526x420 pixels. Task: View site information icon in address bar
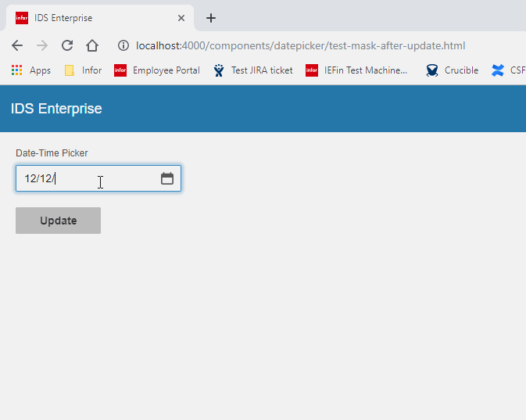tap(123, 45)
